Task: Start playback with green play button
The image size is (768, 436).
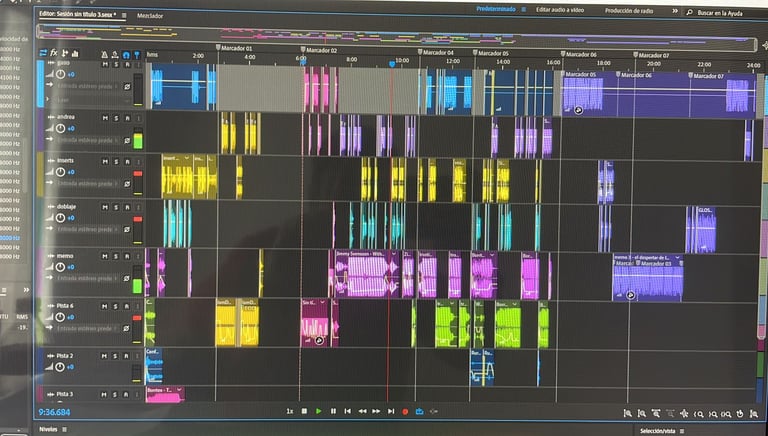Action: tap(319, 411)
